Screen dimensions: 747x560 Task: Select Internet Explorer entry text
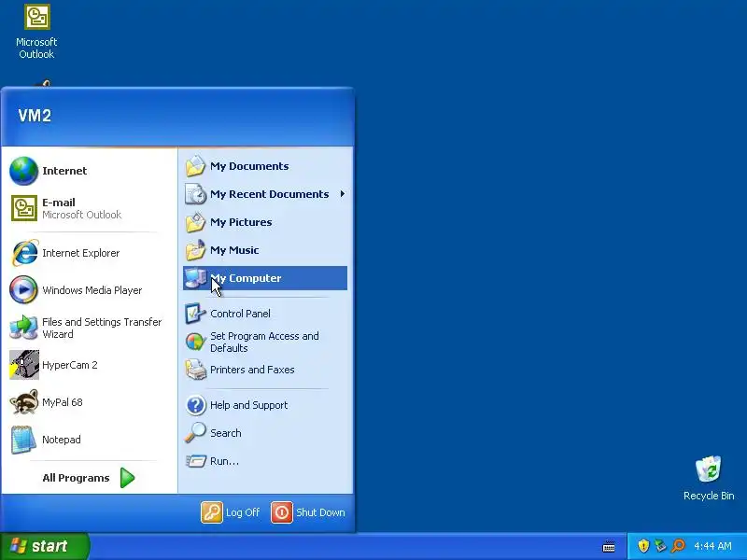tap(80, 253)
